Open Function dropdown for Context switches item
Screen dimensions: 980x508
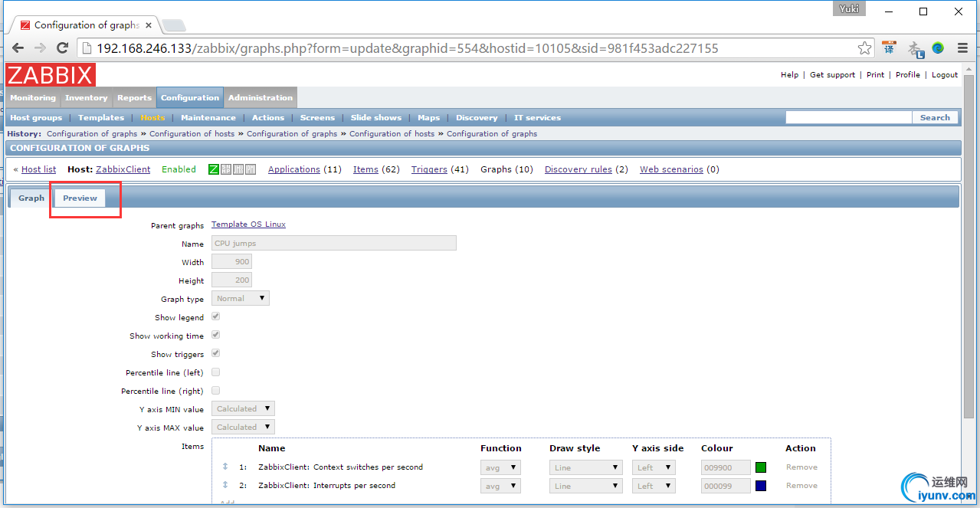500,467
